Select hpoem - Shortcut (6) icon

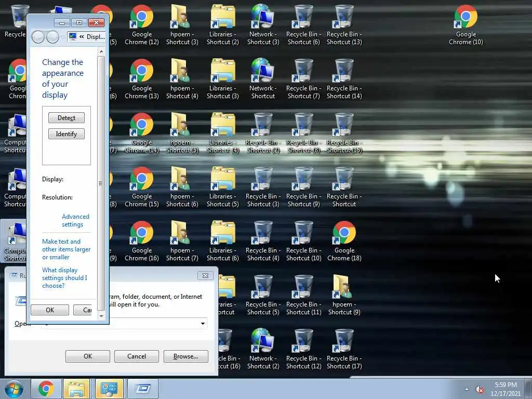point(182,187)
